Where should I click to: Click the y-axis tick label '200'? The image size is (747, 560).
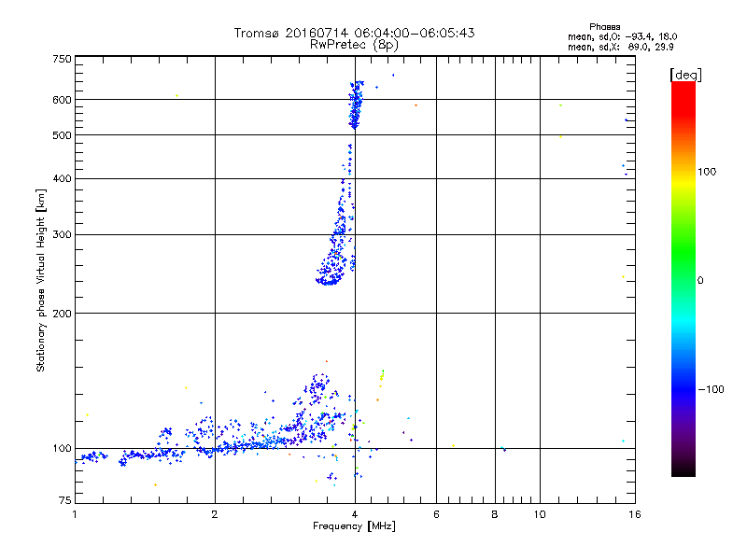[62, 314]
